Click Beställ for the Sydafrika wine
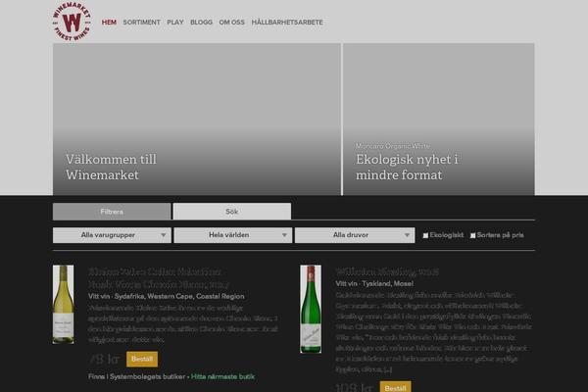Screen dimensions: 588x392 (142, 359)
